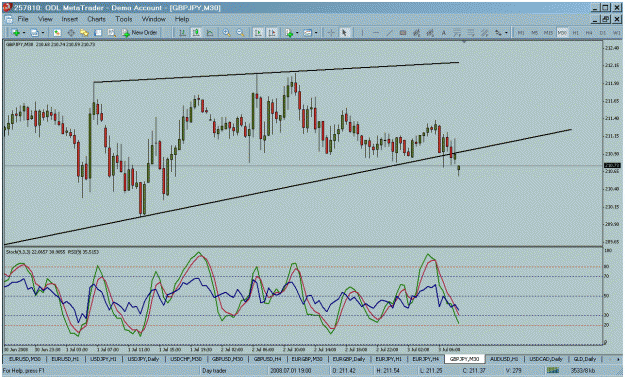This screenshot has height=377, width=625.
Task: Zoom in on the chart
Action: (227, 33)
